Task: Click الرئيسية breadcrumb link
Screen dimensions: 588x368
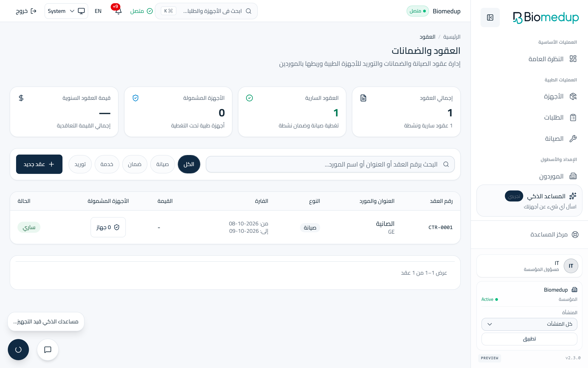Action: tap(452, 37)
